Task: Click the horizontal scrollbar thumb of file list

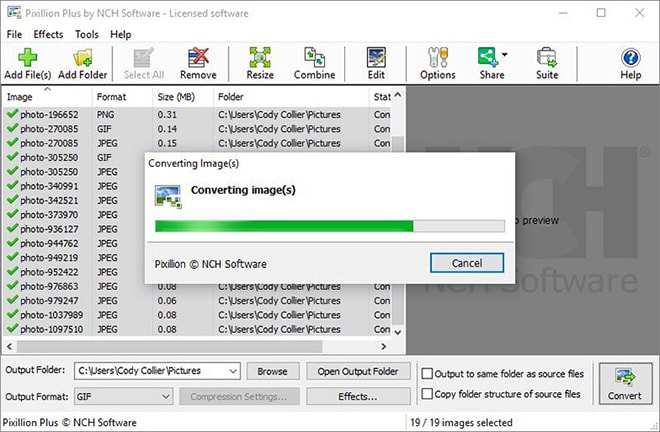Action: tap(170, 347)
